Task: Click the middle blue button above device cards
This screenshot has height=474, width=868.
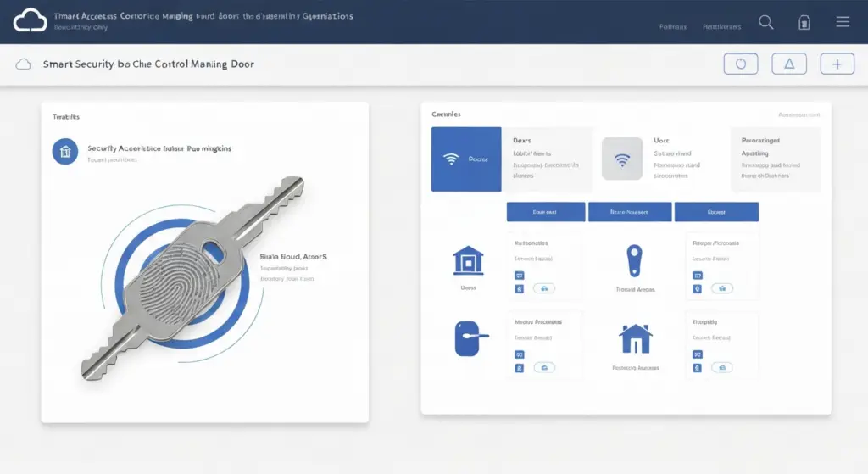Action: (x=630, y=212)
